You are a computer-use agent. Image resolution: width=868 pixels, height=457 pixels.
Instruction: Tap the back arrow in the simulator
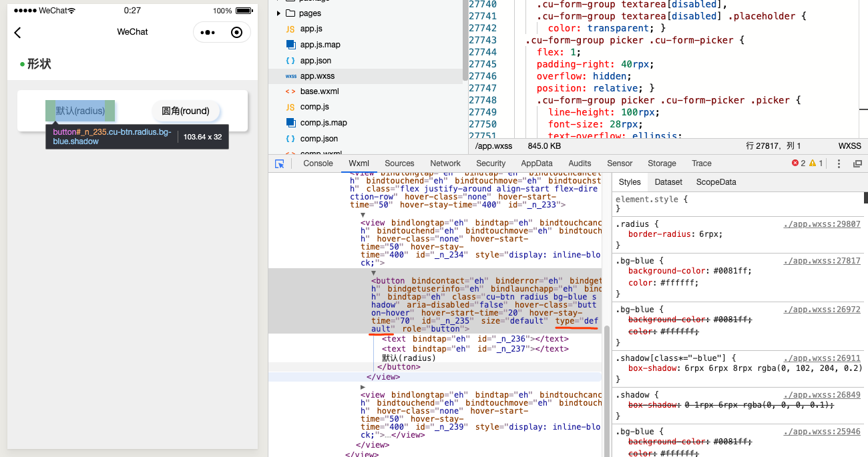(17, 33)
